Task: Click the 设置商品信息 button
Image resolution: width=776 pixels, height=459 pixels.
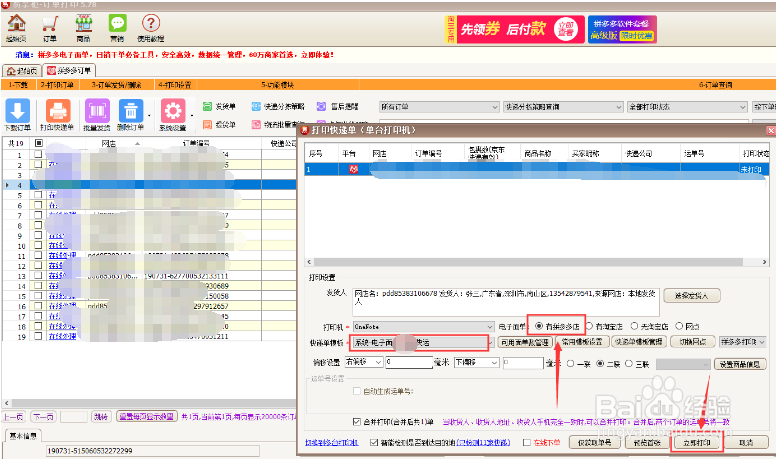Action: [x=740, y=364]
